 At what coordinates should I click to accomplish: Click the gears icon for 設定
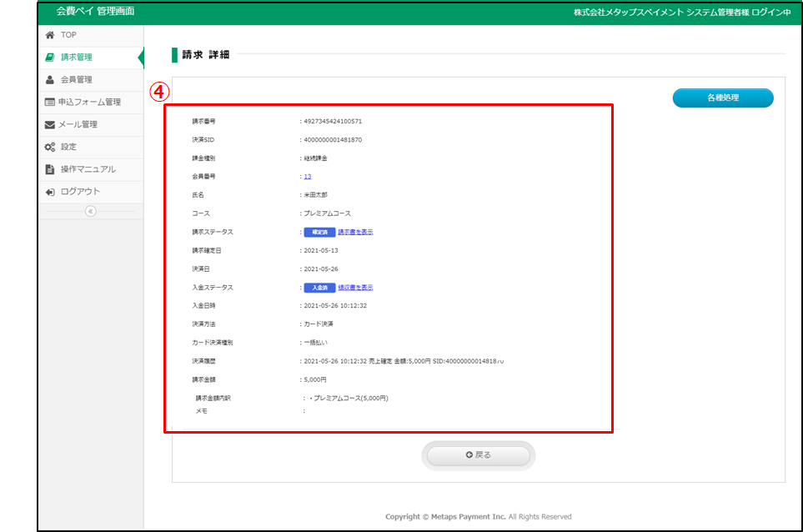[50, 147]
